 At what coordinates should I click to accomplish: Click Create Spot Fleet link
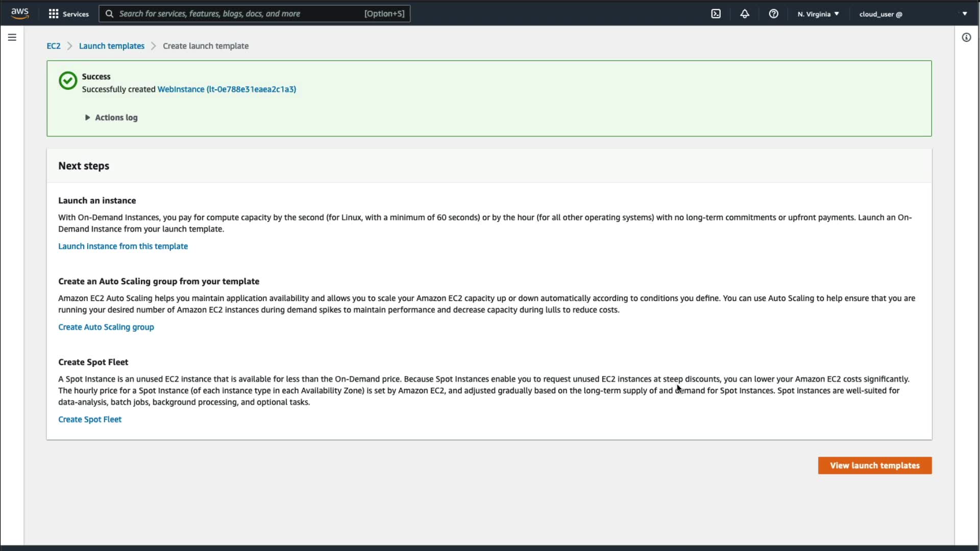[90, 419]
